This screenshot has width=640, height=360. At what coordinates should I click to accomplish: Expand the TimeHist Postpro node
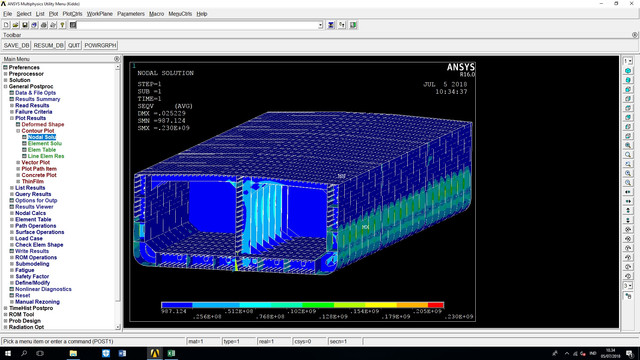[x=6, y=308]
